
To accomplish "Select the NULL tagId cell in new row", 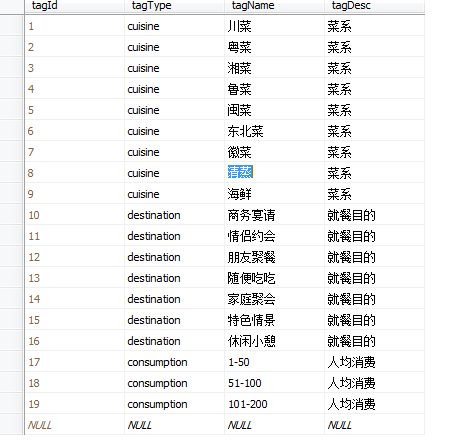I will click(74, 425).
